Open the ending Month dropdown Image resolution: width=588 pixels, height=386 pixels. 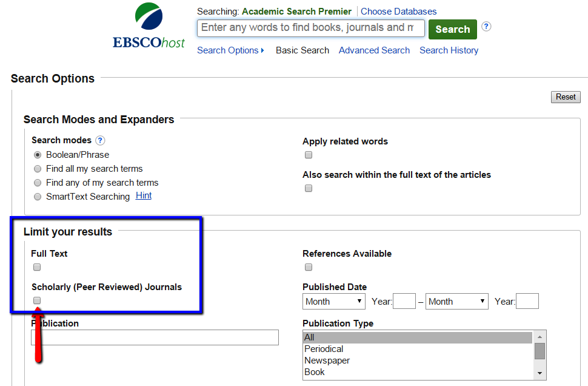[456, 301]
